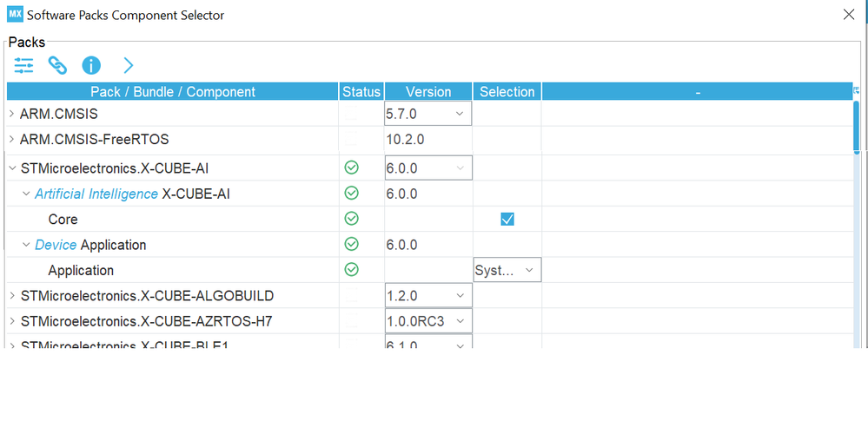Click green status check for Artificial Intelligence X-CUBE-AI

point(352,193)
